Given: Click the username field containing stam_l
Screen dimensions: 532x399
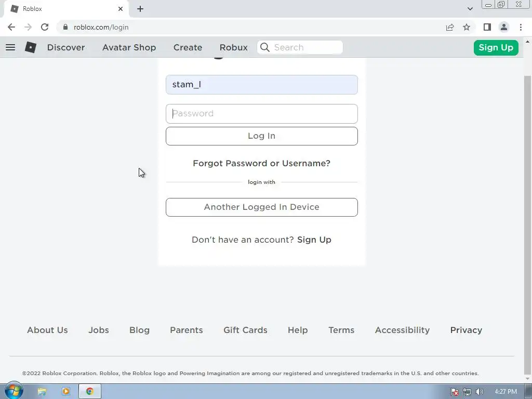Looking at the screenshot, I should [262, 85].
